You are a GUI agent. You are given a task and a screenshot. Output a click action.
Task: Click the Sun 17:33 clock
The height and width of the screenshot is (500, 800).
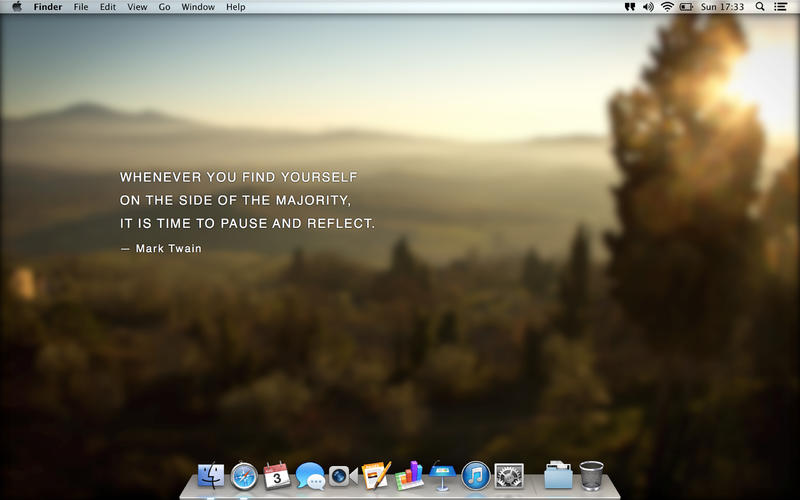(722, 7)
